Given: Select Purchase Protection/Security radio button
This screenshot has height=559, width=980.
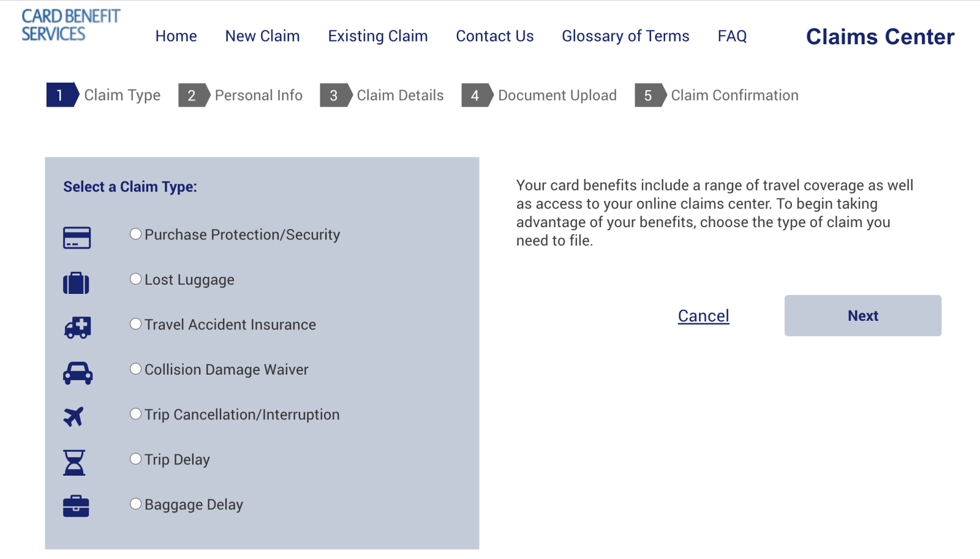Looking at the screenshot, I should click(136, 234).
